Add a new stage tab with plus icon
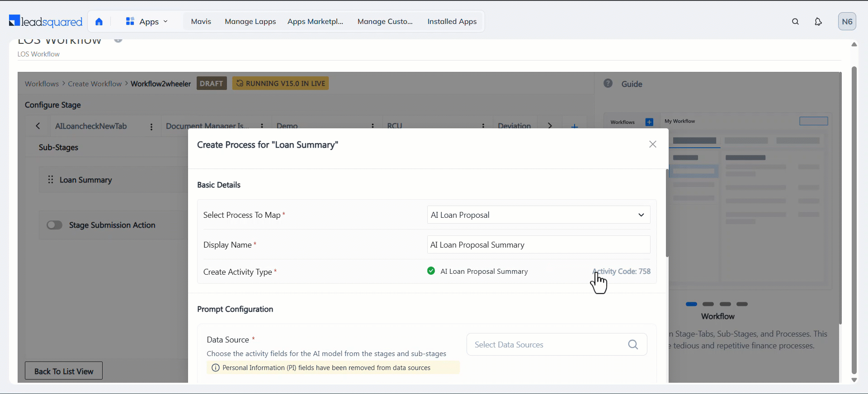Viewport: 868px width, 394px height. click(575, 126)
